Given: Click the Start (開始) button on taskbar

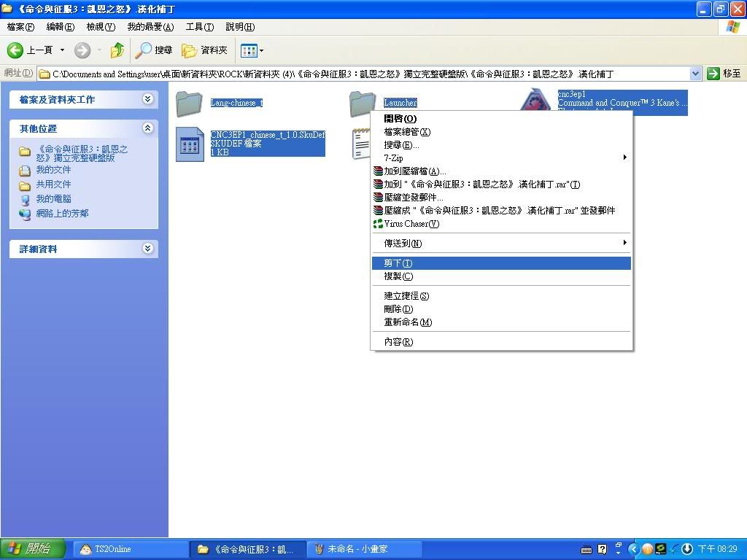Looking at the screenshot, I should pyautogui.click(x=34, y=549).
